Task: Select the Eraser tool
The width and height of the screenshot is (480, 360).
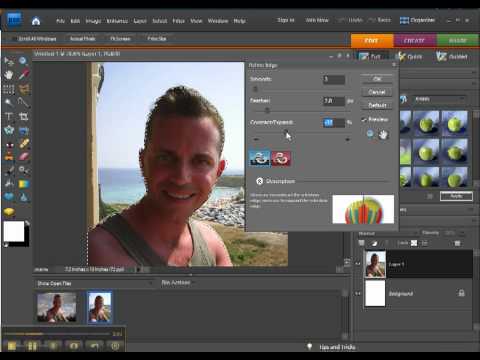Action: (x=24, y=157)
